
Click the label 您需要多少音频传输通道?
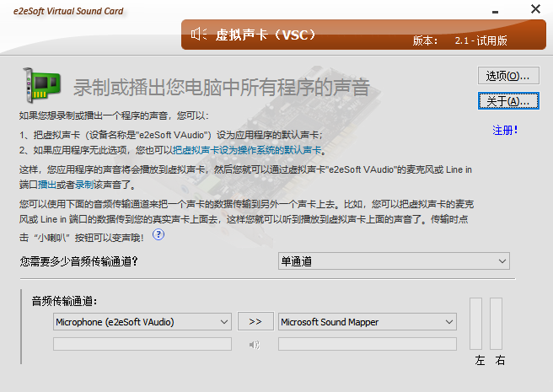coord(78,261)
